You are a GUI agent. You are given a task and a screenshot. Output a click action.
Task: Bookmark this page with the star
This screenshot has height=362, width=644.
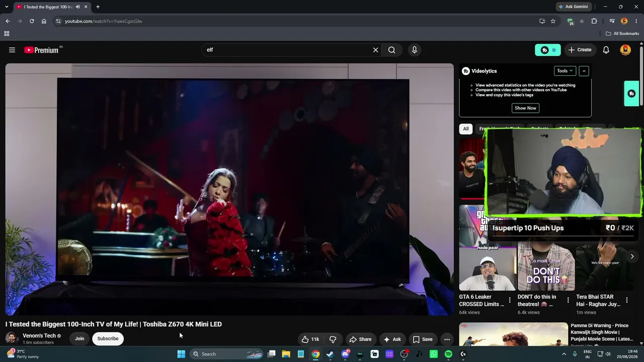pyautogui.click(x=553, y=21)
